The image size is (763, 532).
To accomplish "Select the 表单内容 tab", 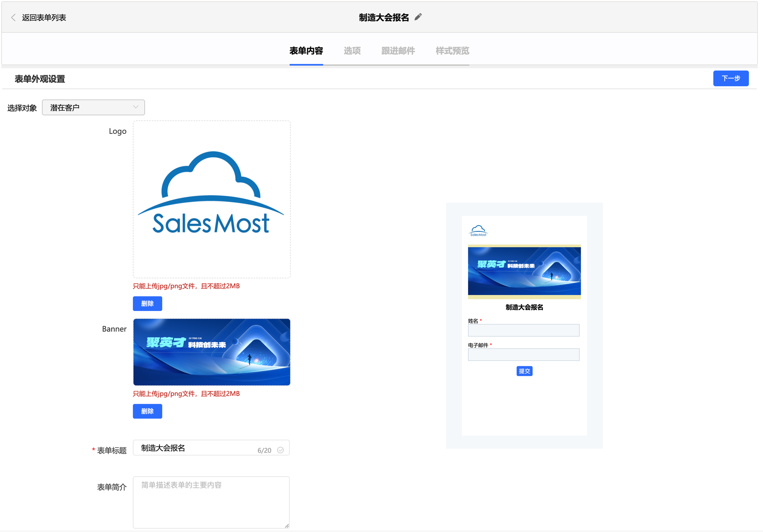I will point(306,51).
